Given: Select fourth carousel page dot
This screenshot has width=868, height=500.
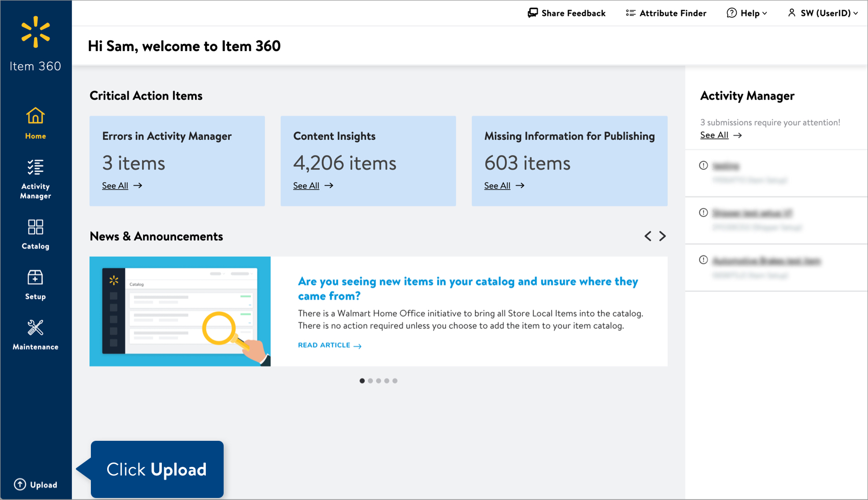Looking at the screenshot, I should tap(387, 381).
